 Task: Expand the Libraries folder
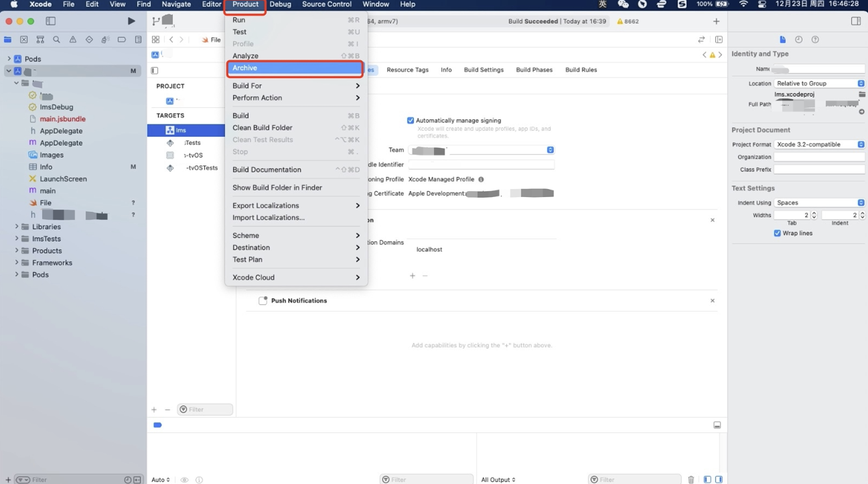(x=17, y=227)
